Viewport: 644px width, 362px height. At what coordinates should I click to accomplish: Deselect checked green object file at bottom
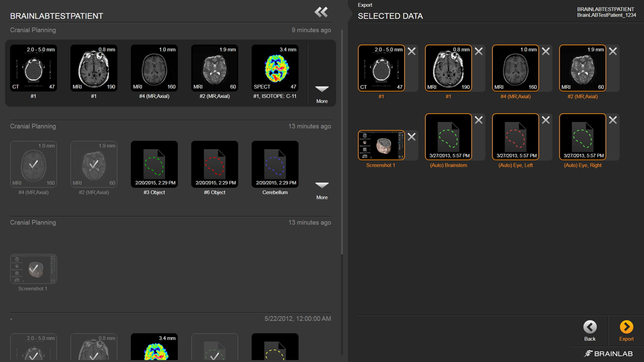(215, 347)
